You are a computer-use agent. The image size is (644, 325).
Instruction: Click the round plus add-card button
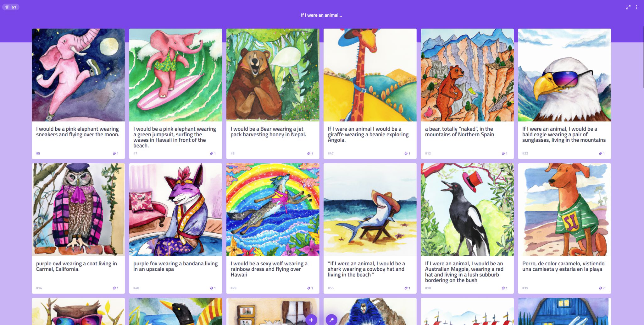click(x=311, y=320)
